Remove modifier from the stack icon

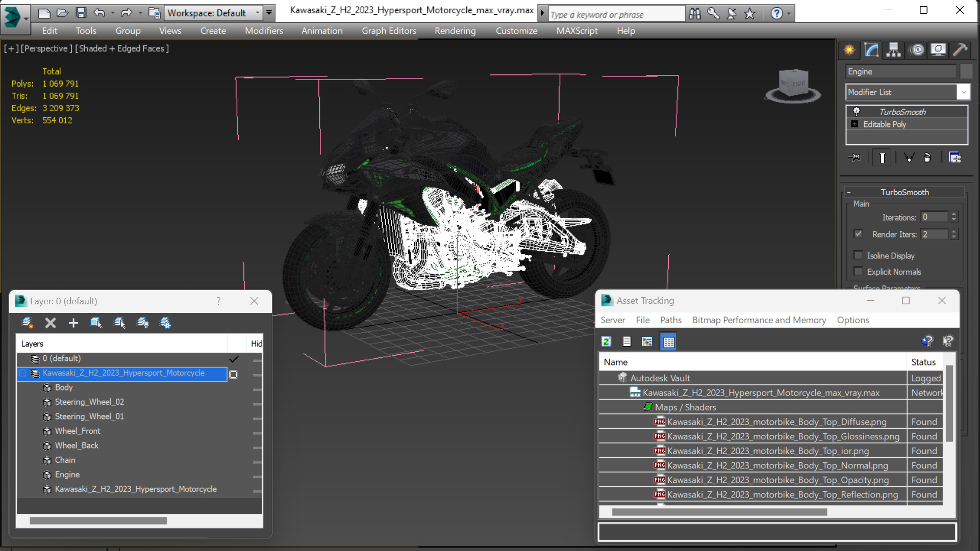coord(927,158)
